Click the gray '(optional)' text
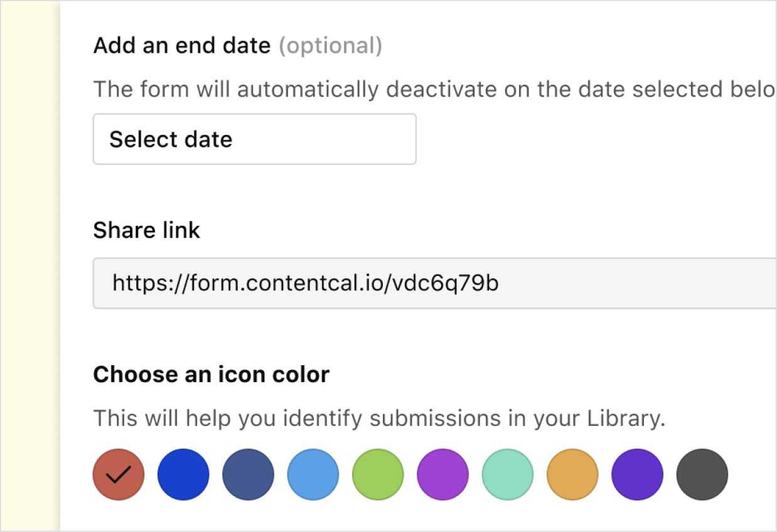Screen dimensions: 777x532 tap(330, 46)
